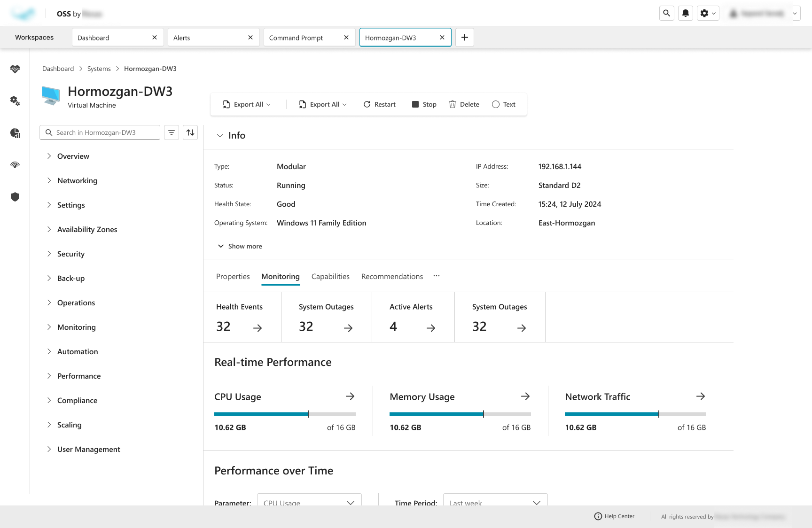Open the shield security icon in sidebar

15,197
